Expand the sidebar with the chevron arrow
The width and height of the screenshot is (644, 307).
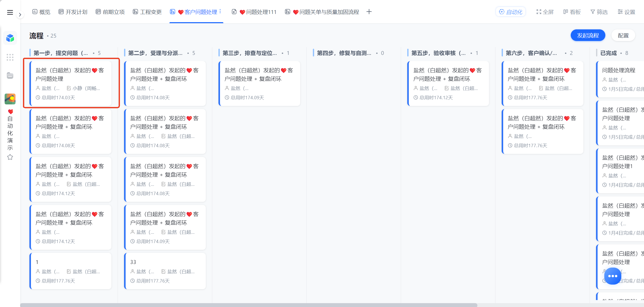click(x=20, y=15)
